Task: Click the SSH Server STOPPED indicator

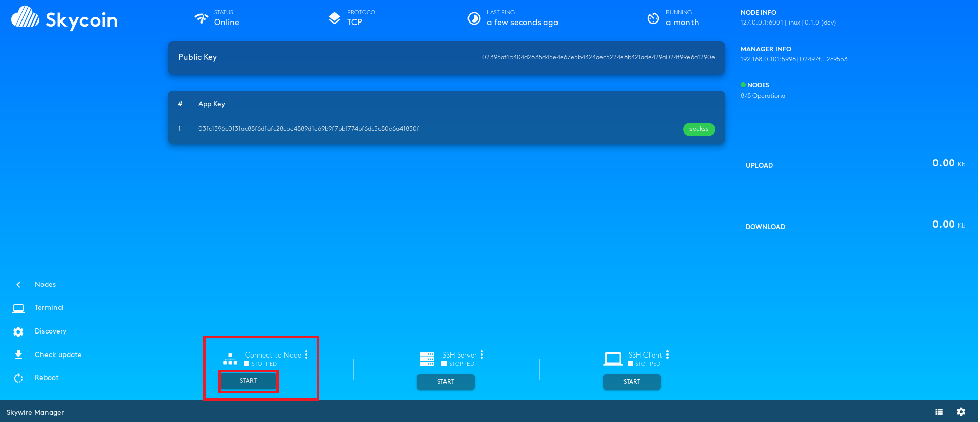Action: (x=458, y=364)
